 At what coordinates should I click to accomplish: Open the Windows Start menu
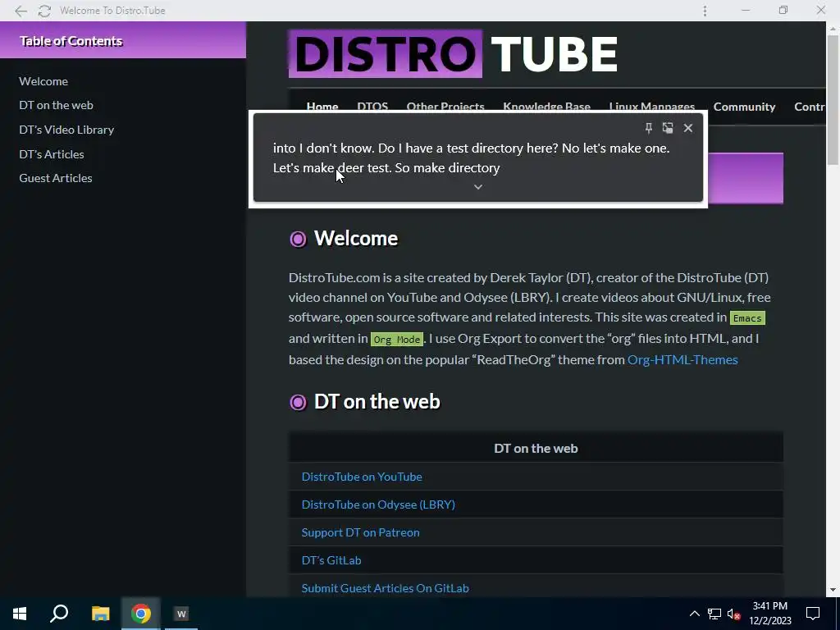(20, 614)
